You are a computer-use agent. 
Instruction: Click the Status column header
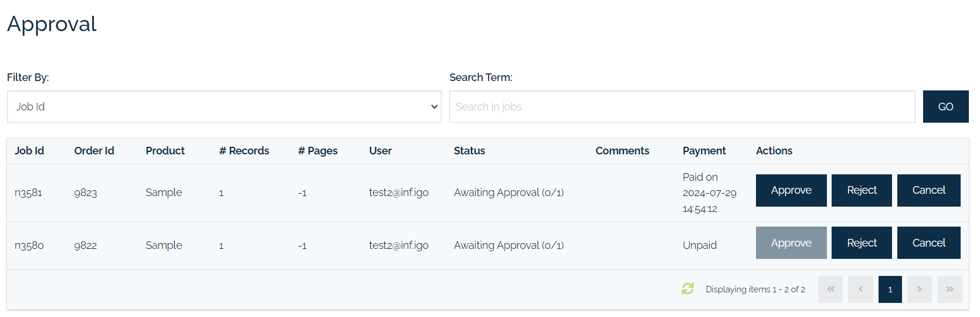click(x=469, y=151)
